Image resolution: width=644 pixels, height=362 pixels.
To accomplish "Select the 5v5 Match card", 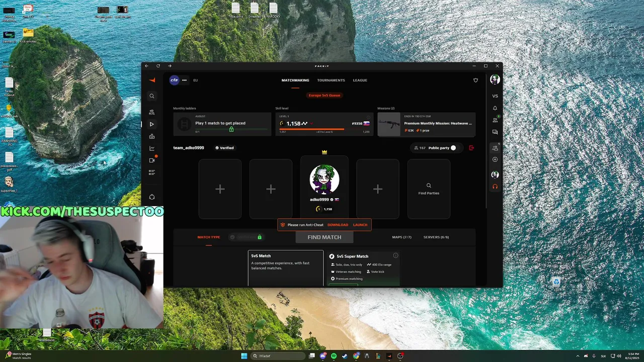I will 286,268.
